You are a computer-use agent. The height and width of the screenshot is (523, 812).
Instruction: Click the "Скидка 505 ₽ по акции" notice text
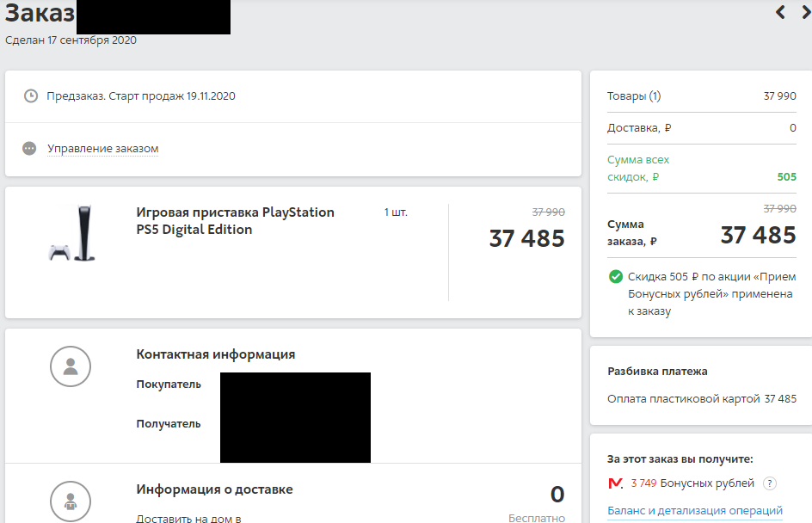(712, 293)
